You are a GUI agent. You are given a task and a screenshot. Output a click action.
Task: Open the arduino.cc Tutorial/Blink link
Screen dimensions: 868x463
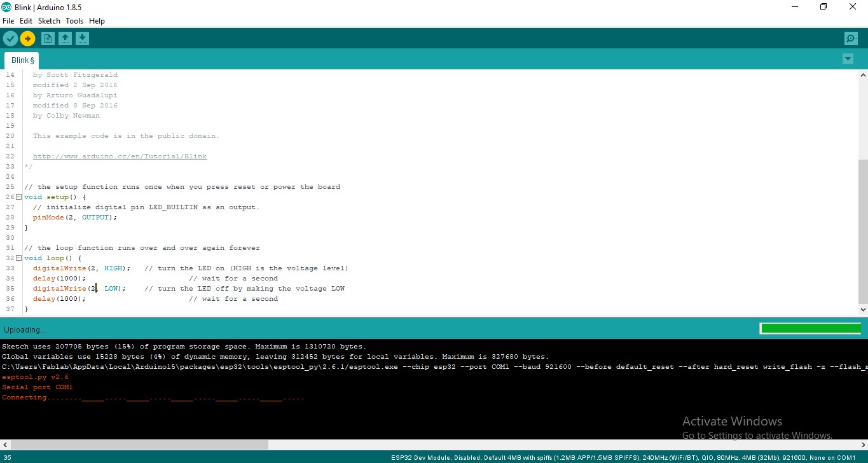tap(120, 156)
